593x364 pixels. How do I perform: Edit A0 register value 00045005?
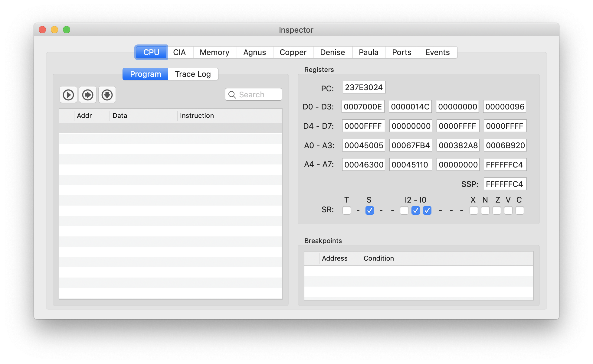pos(364,145)
